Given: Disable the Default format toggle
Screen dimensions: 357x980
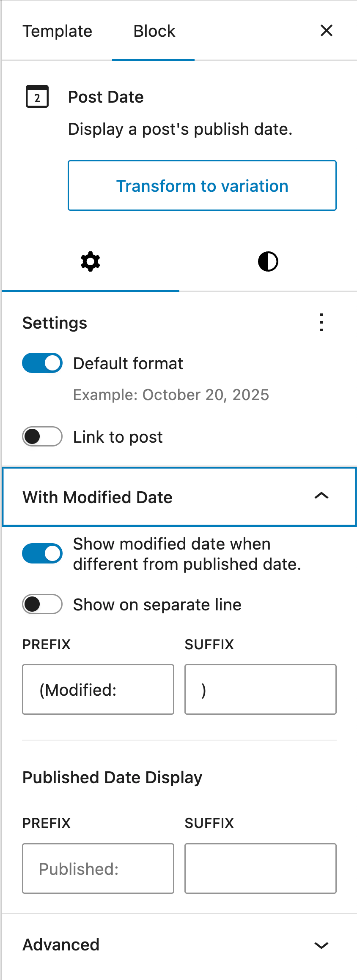Looking at the screenshot, I should coord(42,363).
